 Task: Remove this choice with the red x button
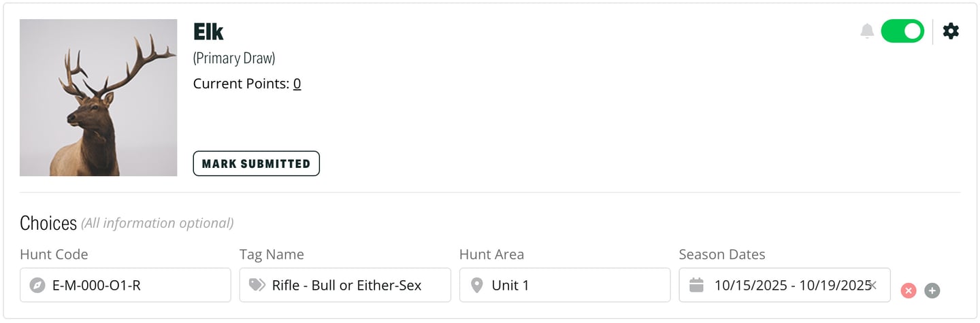pos(909,291)
